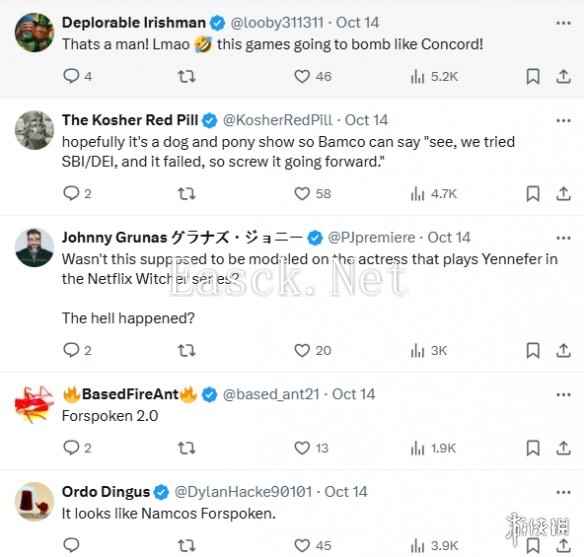The image size is (584, 557).
Task: Reply to Ordo Dingus's tweet
Action: (71, 545)
